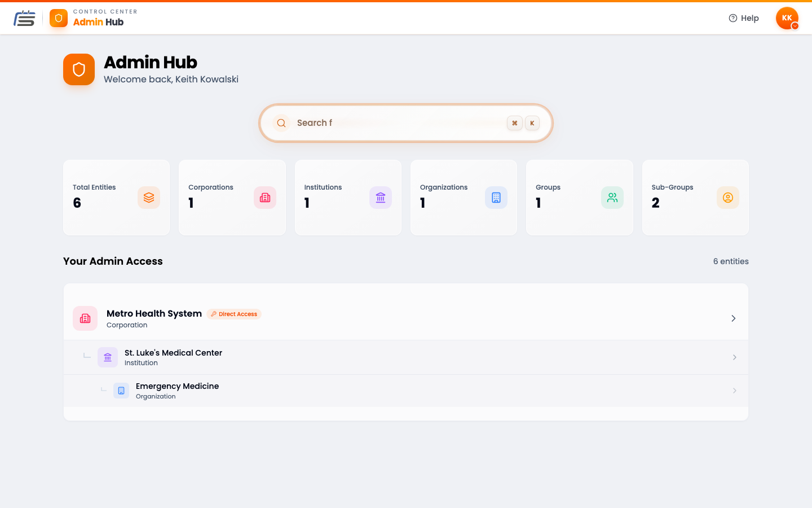Click Welcome back, Keith Kowalski text
This screenshot has height=508, width=812.
(171, 80)
